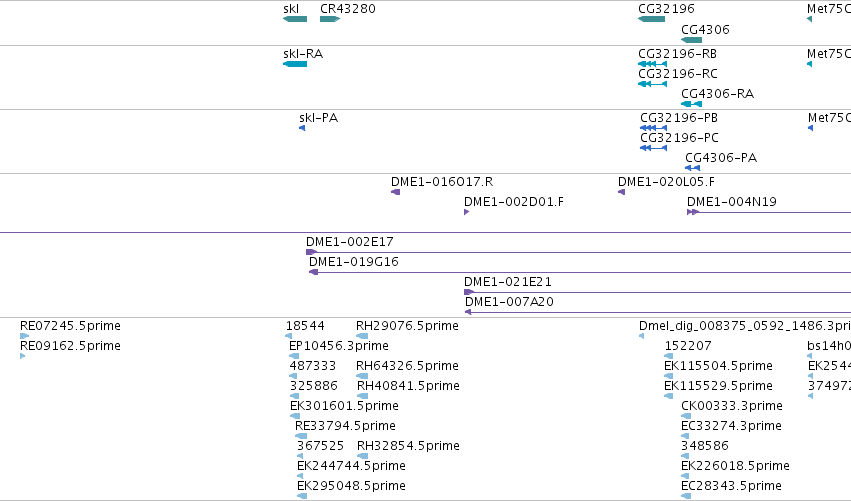Click the EK244744.5prime EST
The width and height of the screenshot is (851, 501).
pos(300,477)
